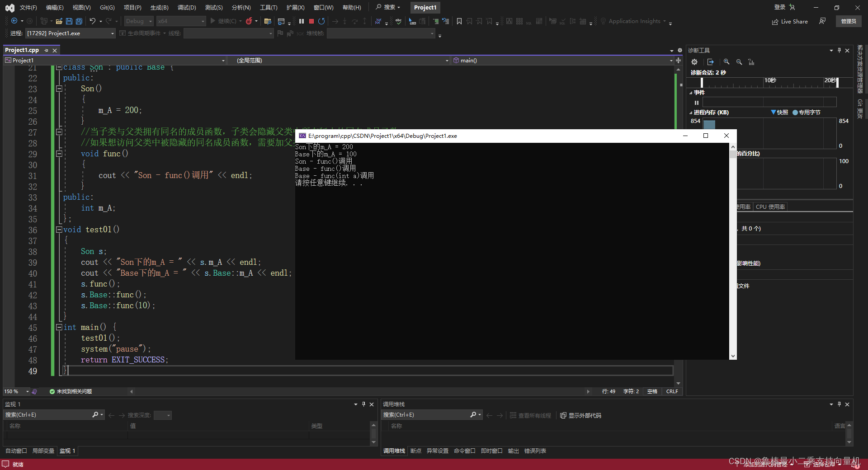
Task: Click 未找到相关问题 status indicator
Action: (70, 391)
